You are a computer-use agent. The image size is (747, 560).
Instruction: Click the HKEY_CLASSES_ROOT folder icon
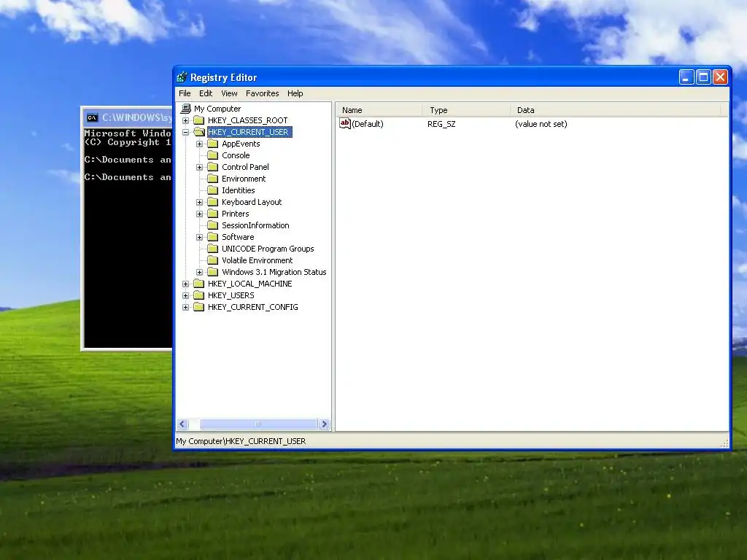(x=199, y=120)
